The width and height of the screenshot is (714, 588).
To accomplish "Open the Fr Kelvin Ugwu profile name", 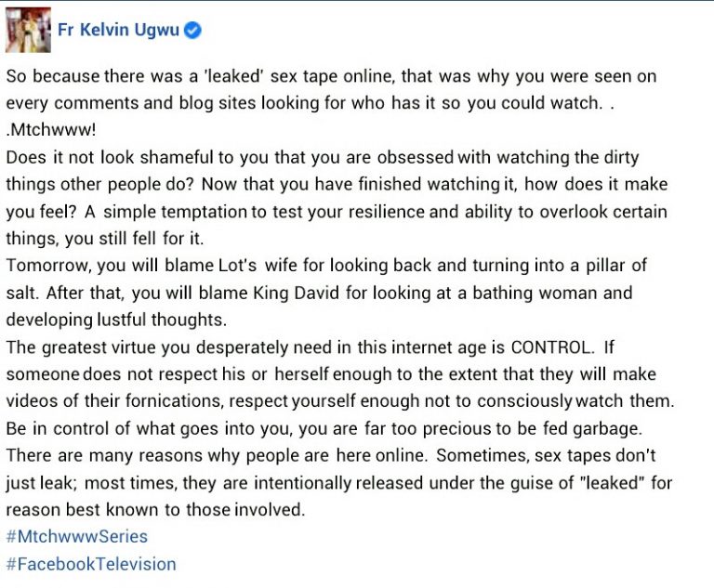I will click(x=118, y=30).
